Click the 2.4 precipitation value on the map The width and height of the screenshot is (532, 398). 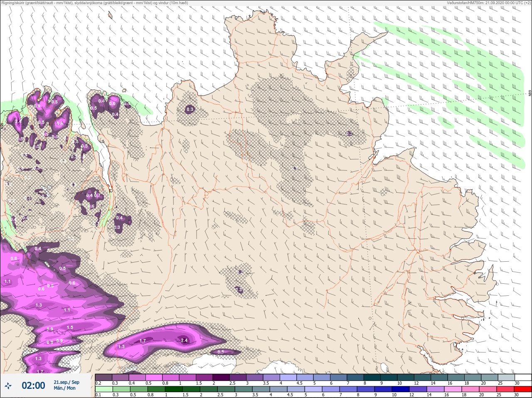pos(185,340)
